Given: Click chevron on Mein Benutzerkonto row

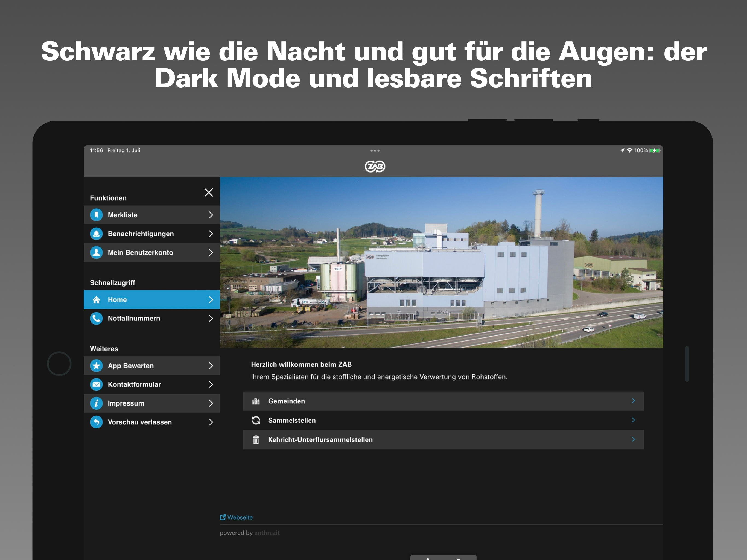Looking at the screenshot, I should [x=211, y=253].
